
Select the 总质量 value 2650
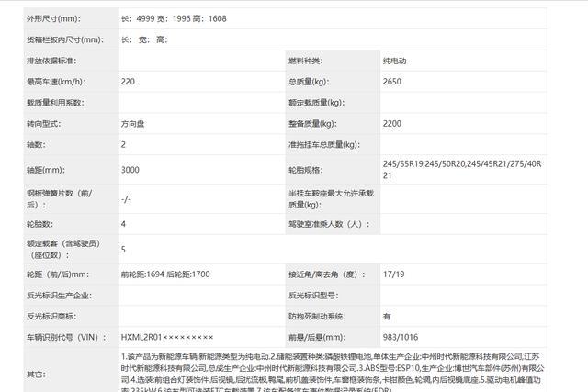[393, 82]
